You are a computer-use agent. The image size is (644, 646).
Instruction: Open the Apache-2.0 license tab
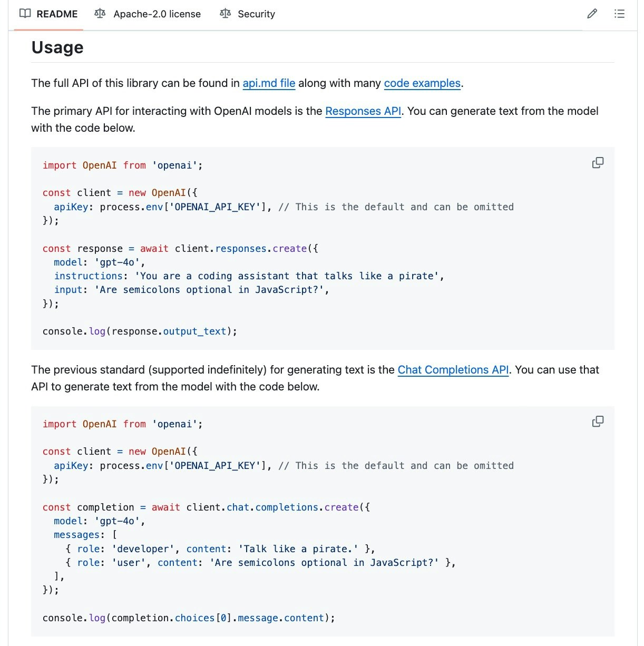148,14
